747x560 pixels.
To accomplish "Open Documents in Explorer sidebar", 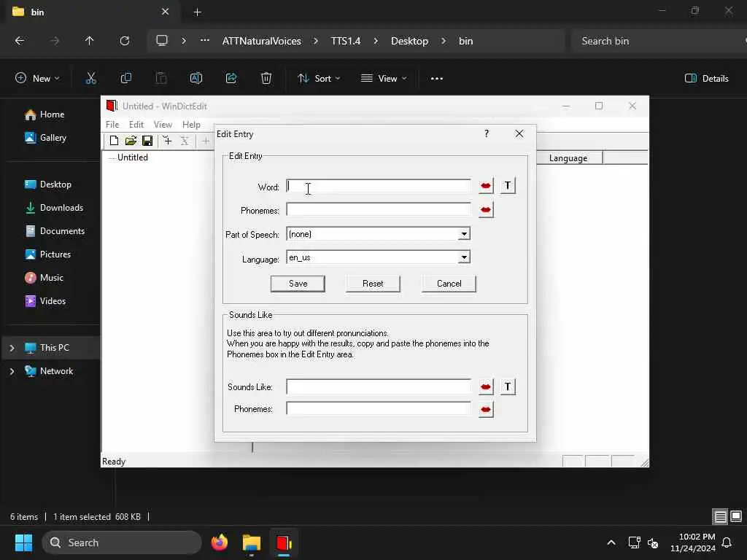I will pos(62,231).
